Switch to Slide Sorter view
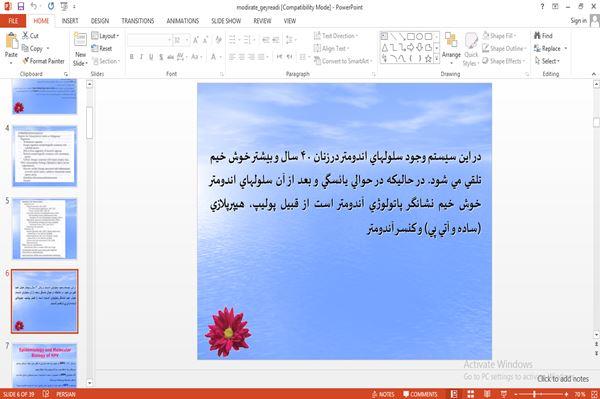 click(x=471, y=394)
